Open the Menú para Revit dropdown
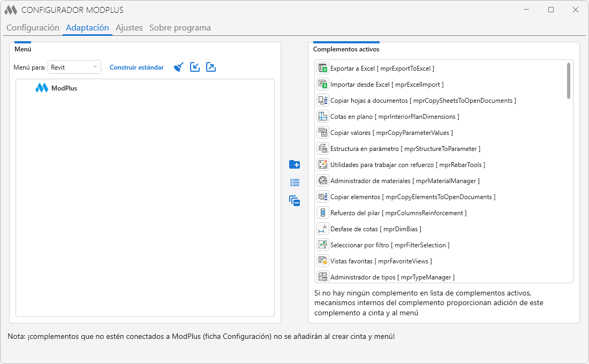 tap(74, 67)
